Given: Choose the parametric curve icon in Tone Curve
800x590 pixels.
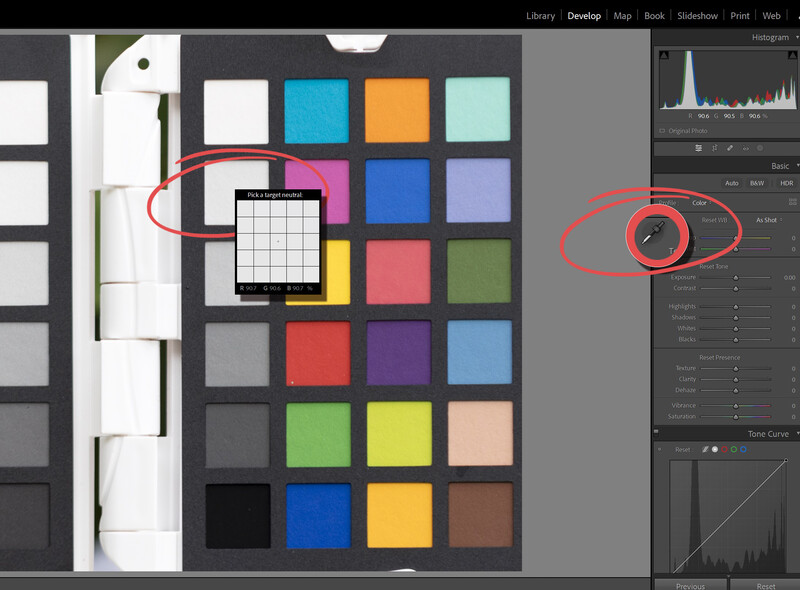Looking at the screenshot, I should click(x=705, y=449).
